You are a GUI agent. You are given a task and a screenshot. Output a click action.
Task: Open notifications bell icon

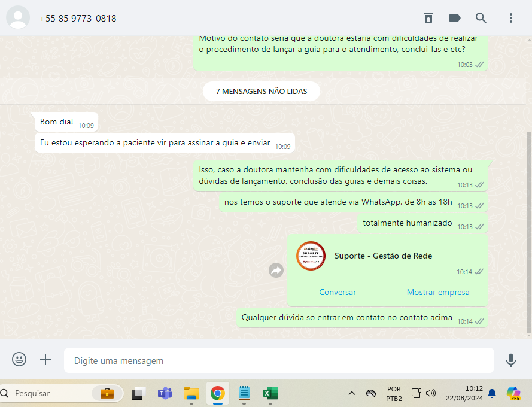pos(492,393)
